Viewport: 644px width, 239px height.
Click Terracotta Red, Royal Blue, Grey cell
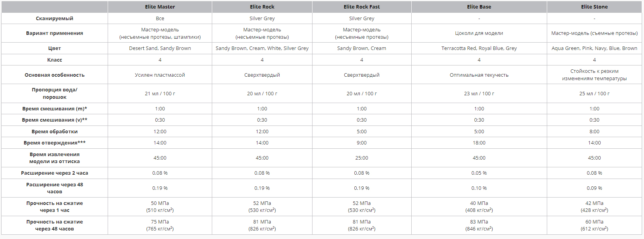[479, 48]
